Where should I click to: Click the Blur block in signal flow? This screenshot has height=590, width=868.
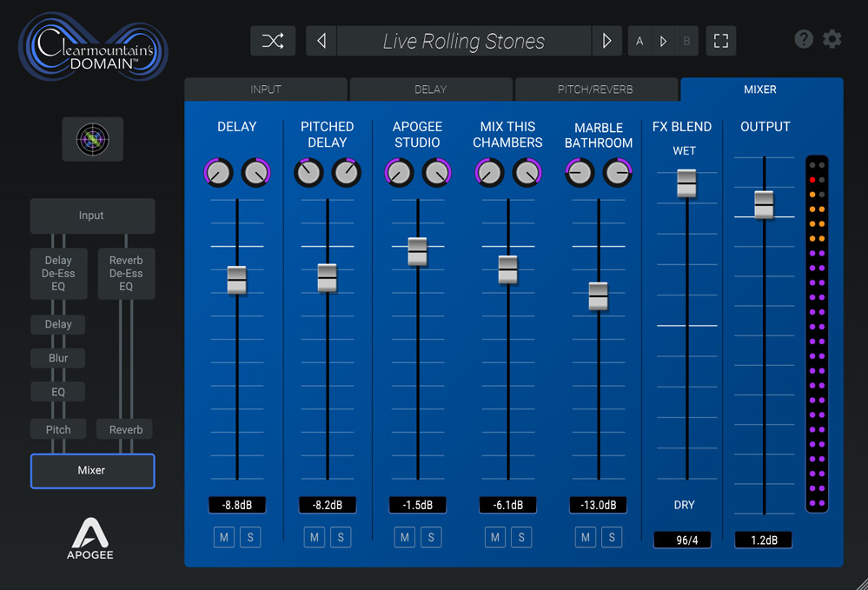pos(58,358)
